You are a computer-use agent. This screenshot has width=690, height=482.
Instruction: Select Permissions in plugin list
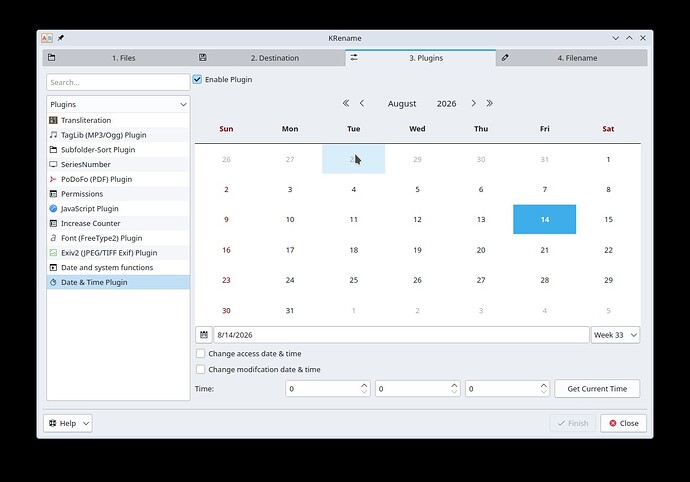point(118,194)
